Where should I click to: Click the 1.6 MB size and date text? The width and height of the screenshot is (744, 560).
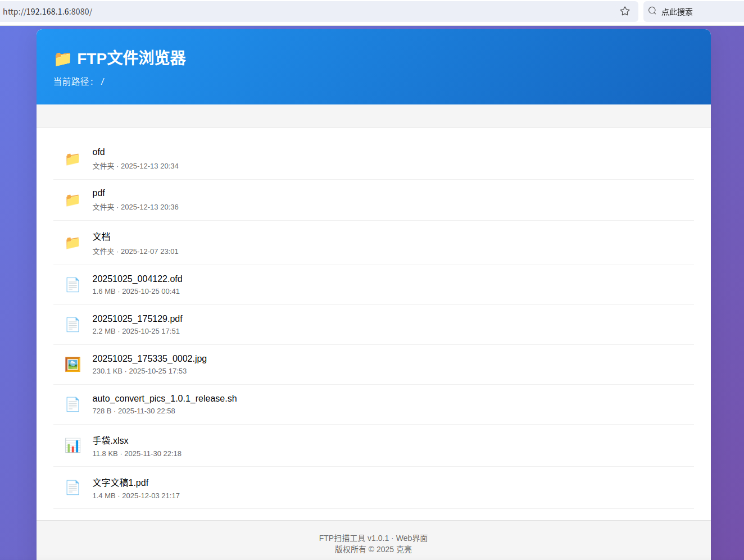tap(136, 292)
